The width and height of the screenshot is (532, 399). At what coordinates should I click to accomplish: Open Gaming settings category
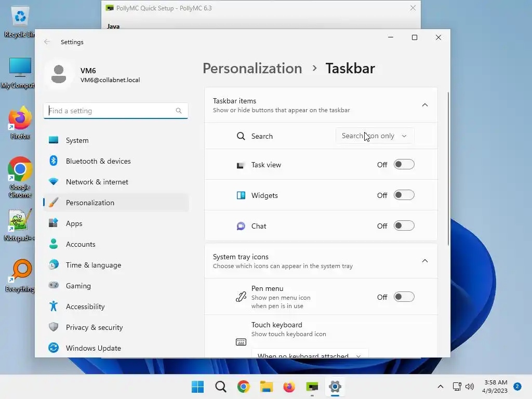(116, 286)
